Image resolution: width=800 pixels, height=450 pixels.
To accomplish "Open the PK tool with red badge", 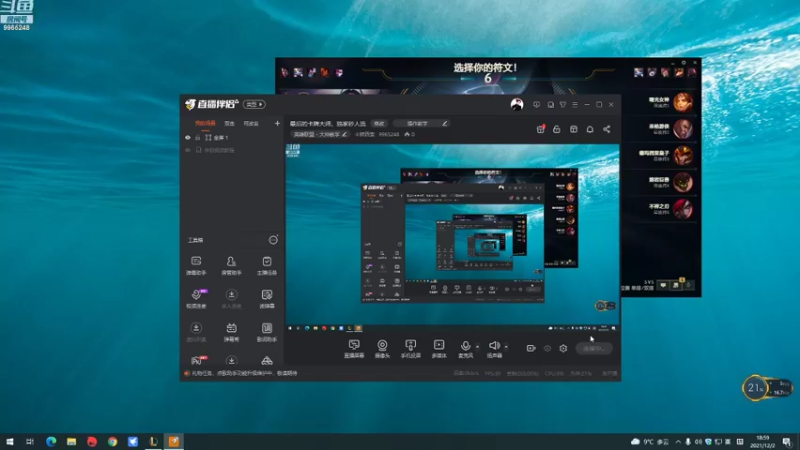I will click(x=197, y=360).
